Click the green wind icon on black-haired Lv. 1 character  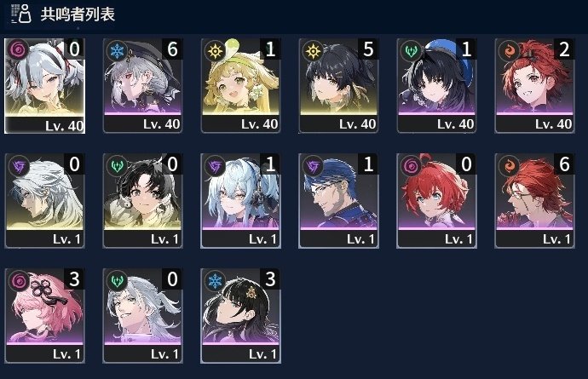(117, 166)
